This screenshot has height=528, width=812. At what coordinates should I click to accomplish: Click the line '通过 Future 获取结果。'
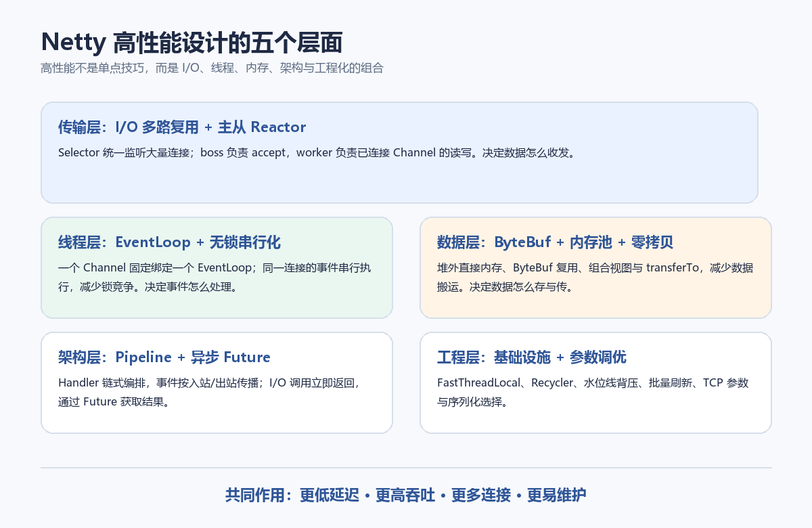114,401
